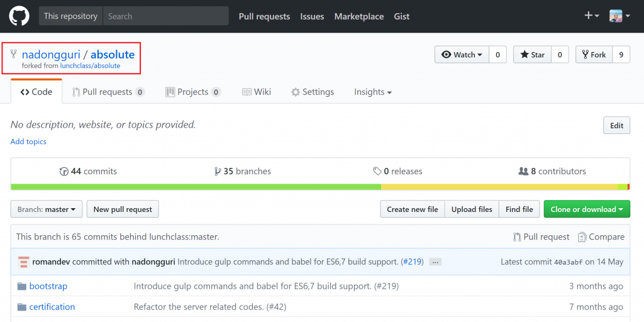Image resolution: width=644 pixels, height=322 pixels.
Task: Open the star count 0
Action: point(560,55)
